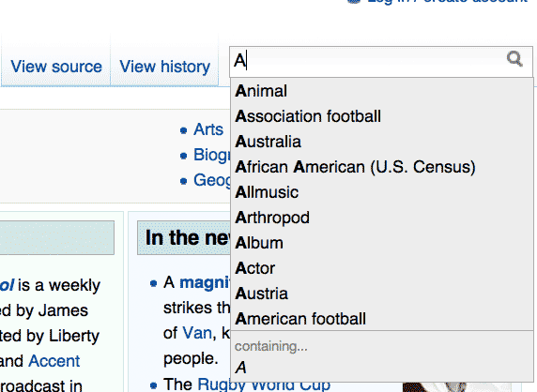This screenshot has width=537, height=392.
Task: Choose Actor suggestion
Action: click(382, 268)
